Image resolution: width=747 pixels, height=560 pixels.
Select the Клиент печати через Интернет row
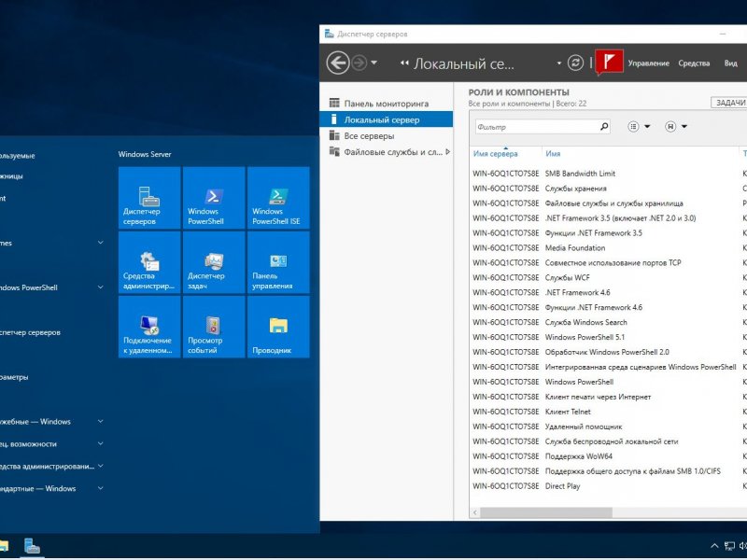click(x=608, y=396)
